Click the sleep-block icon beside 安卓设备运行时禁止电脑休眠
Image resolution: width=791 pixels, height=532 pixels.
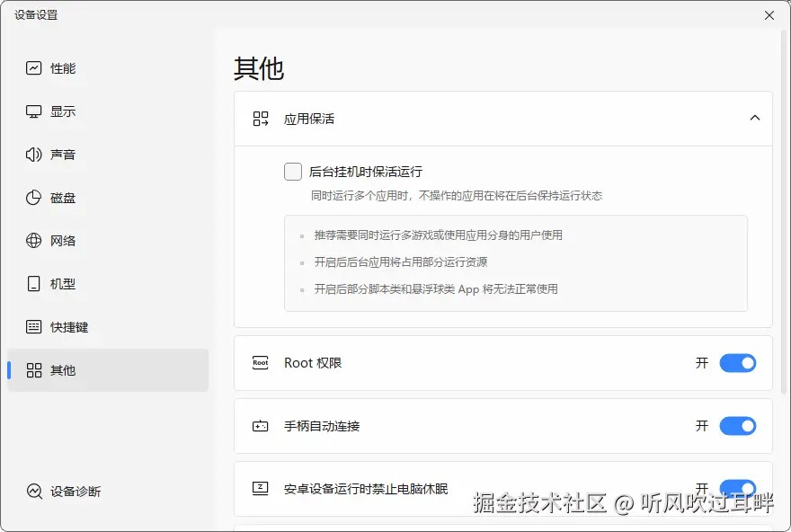(x=260, y=486)
